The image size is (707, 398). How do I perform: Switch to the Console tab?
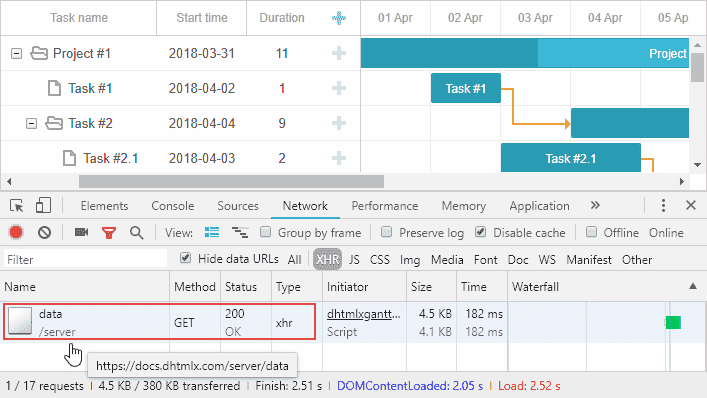(173, 206)
